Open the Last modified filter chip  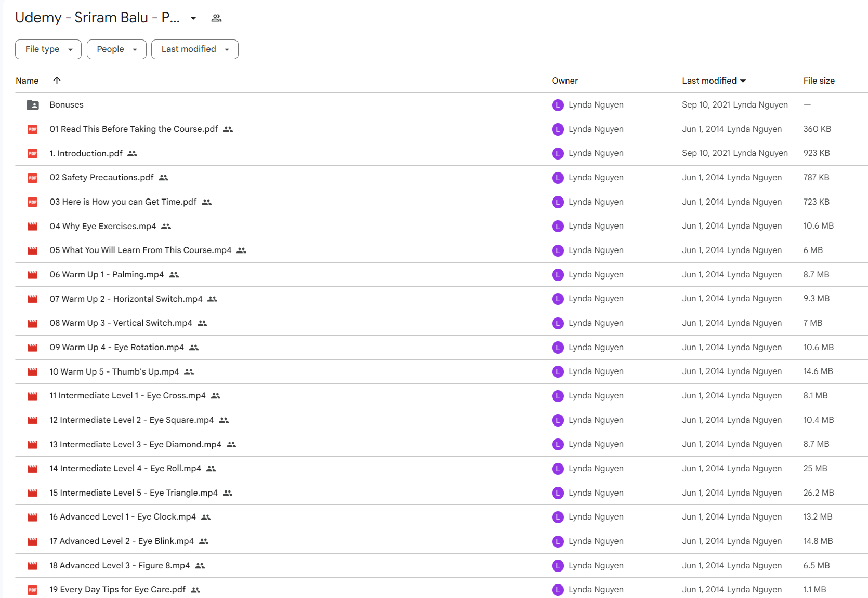(195, 49)
